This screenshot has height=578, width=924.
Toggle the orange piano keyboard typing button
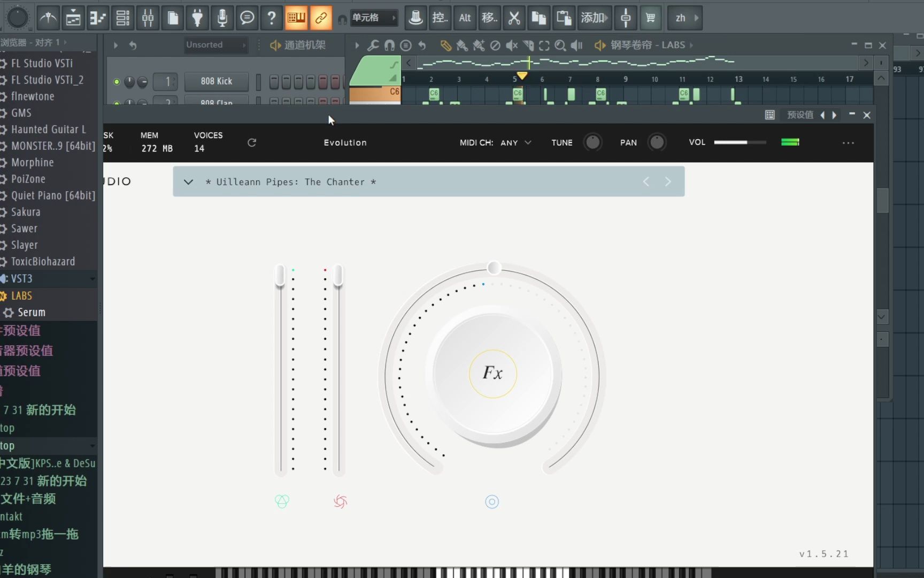coord(296,18)
